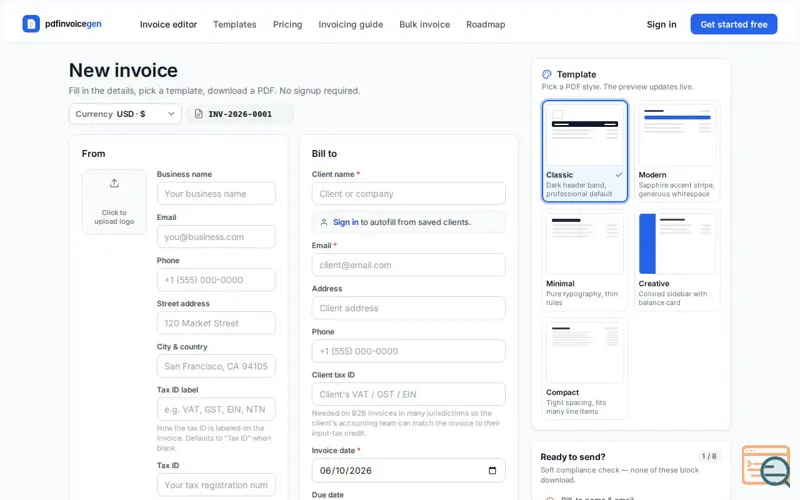The image size is (800, 500).
Task: Click the document icon beside INV-2026-0001
Action: point(199,114)
